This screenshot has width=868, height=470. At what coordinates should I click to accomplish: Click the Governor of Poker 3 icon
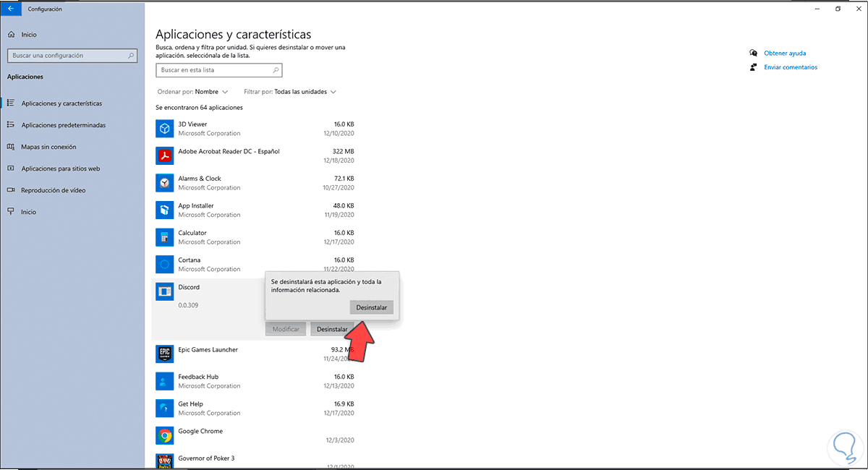click(165, 461)
